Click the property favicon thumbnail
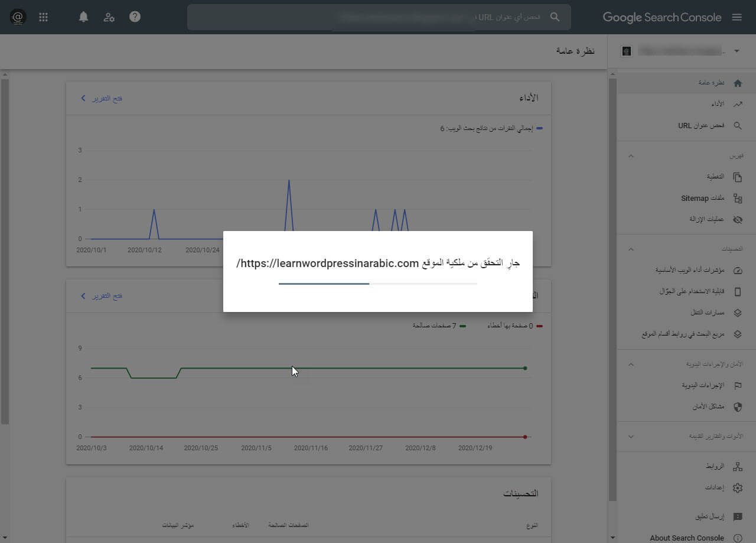The image size is (756, 543). point(627,51)
